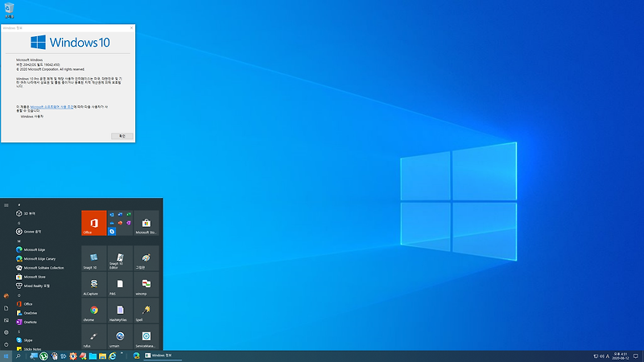644x362 pixels.
Task: Open the Spell tile
Action: (x=147, y=311)
